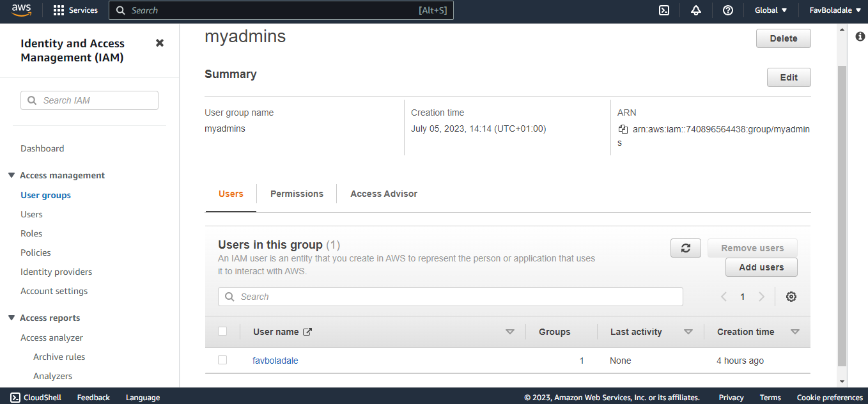
Task: Open Account settings in the sidebar
Action: coord(54,291)
